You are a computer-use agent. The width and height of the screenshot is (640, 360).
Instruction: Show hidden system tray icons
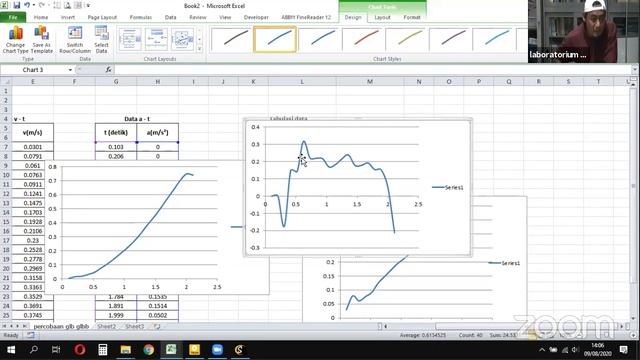(x=542, y=350)
